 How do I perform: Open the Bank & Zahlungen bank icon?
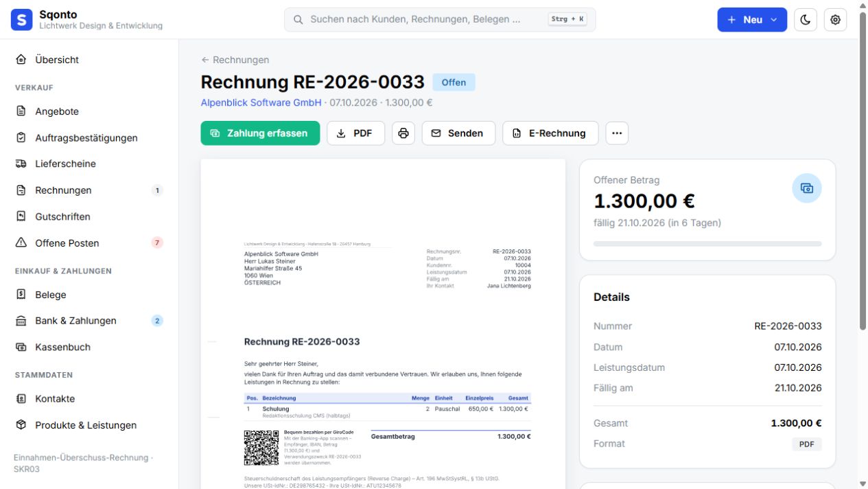coord(21,321)
